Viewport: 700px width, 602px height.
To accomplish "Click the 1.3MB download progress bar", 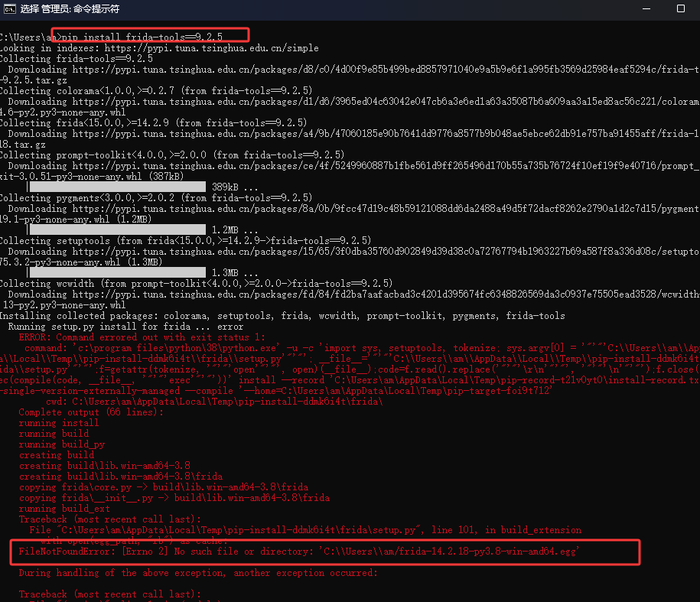I will click(x=117, y=272).
